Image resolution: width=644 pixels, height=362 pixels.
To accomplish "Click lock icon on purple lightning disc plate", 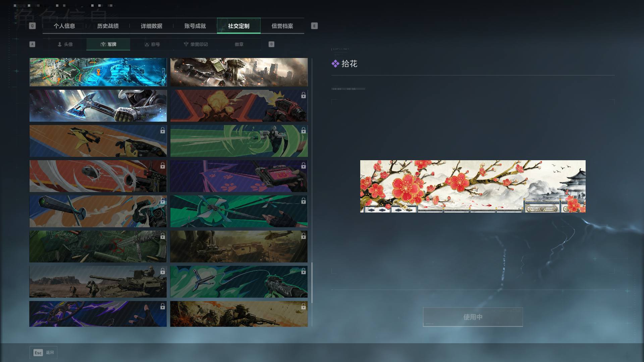I will point(162,306).
